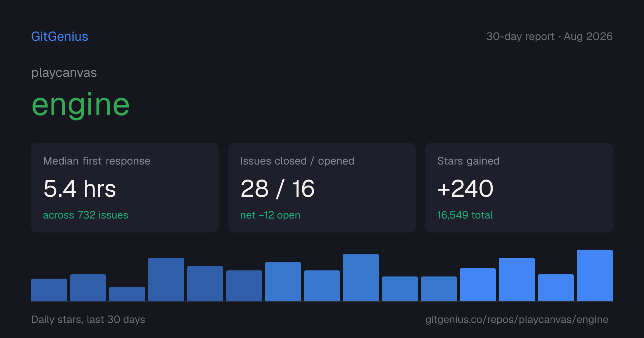Click the "16,549 total" subtext

(x=465, y=215)
